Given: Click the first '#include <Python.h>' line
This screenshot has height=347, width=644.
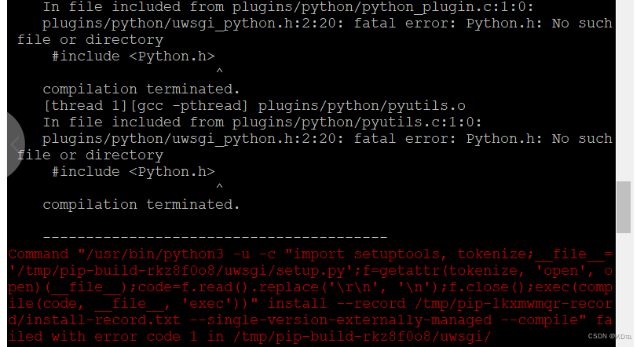Looking at the screenshot, I should (133, 57).
